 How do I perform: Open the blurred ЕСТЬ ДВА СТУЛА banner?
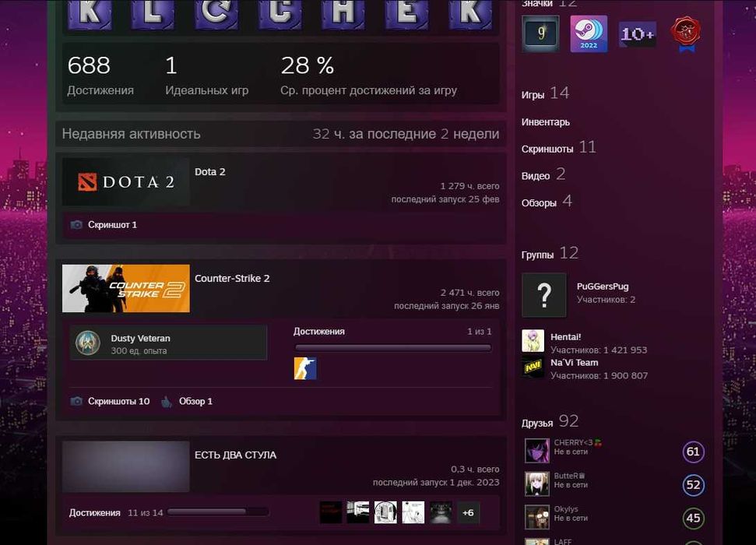tap(126, 466)
